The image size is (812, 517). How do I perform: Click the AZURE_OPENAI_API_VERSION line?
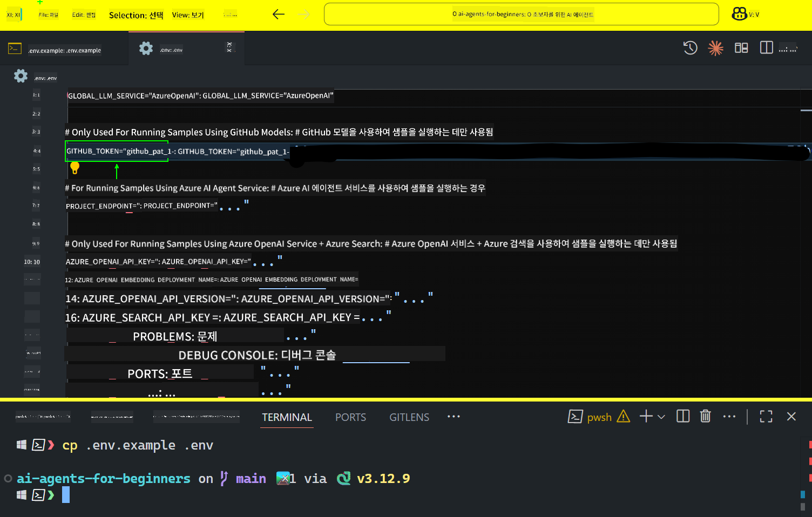point(229,299)
